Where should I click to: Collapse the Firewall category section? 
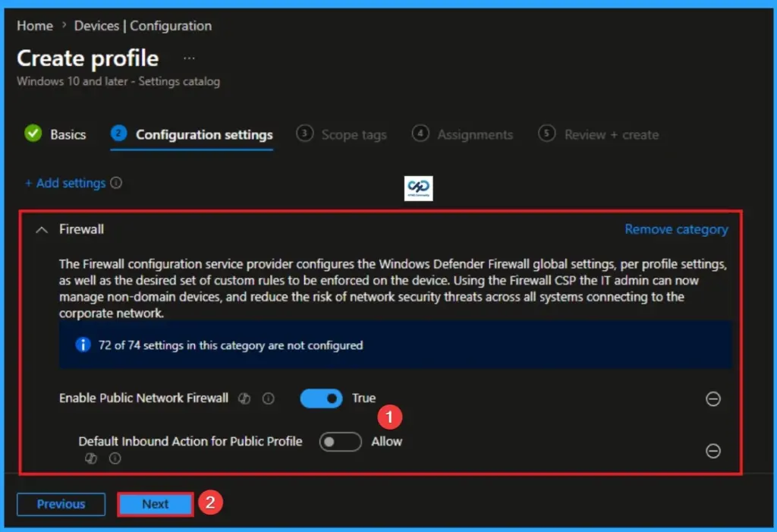(42, 229)
